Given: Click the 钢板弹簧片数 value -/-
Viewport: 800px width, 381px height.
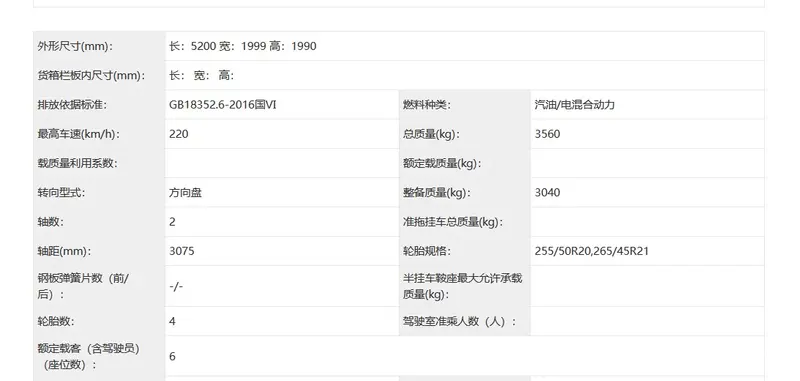Looking at the screenshot, I should pos(176,287).
